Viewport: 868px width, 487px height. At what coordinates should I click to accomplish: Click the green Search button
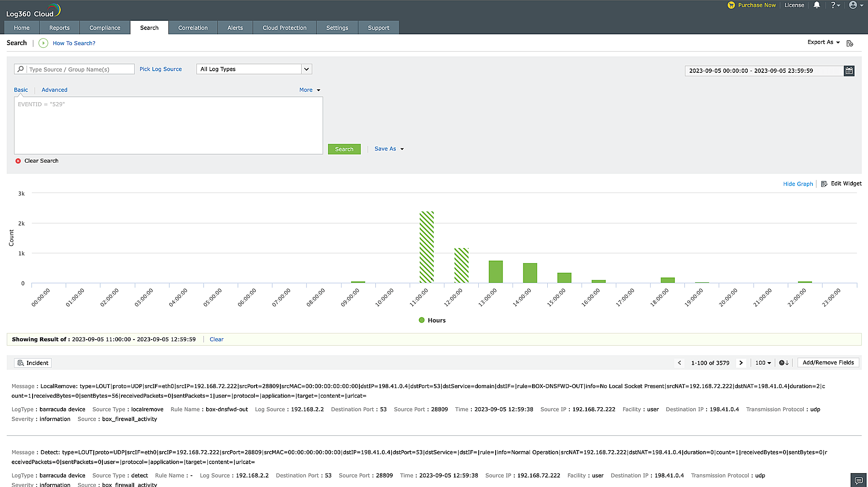point(344,149)
